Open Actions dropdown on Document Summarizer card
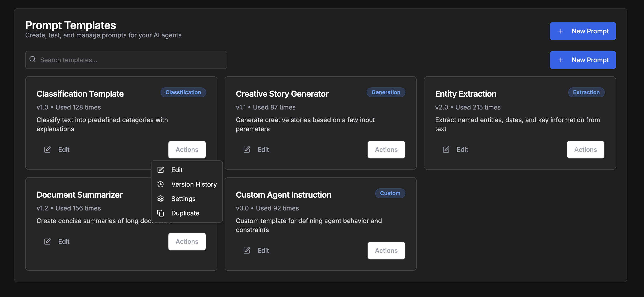This screenshot has width=644, height=297. [x=187, y=242]
